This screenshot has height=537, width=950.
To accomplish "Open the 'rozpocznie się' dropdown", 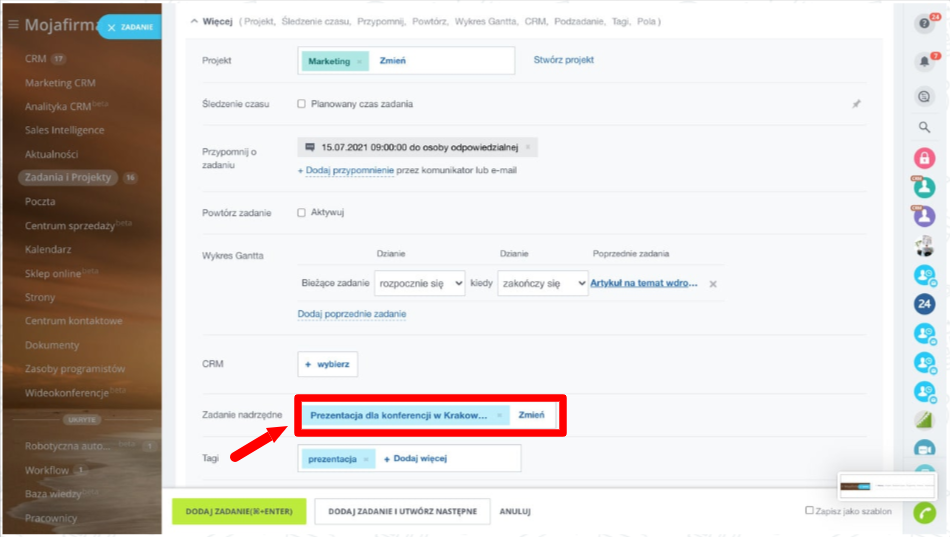I will [419, 284].
